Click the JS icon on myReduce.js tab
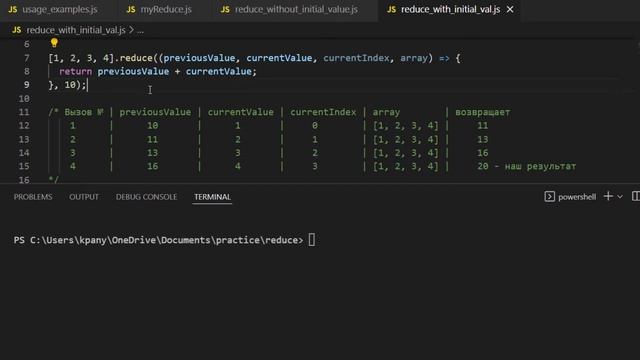The height and width of the screenshot is (360, 640). tap(131, 9)
